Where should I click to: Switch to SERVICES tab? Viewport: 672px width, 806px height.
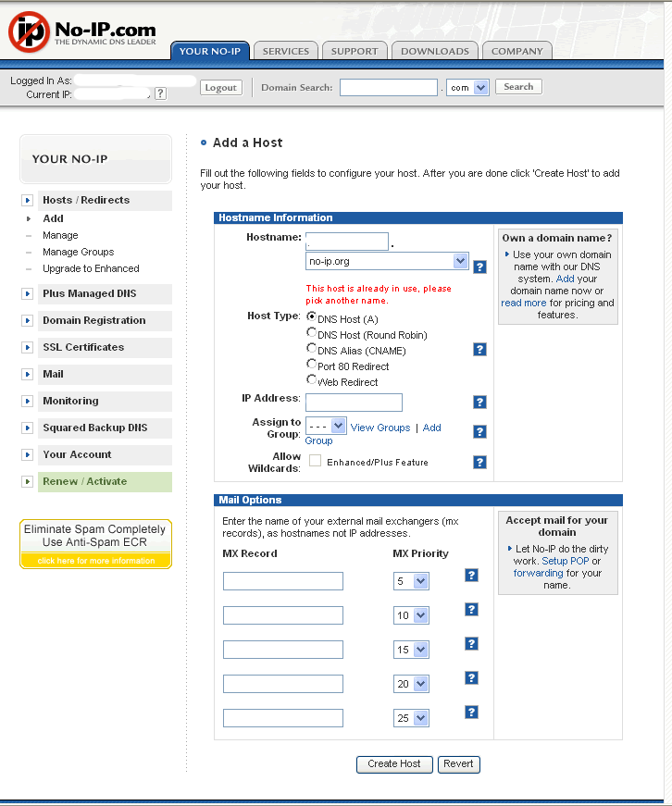pyautogui.click(x=286, y=51)
